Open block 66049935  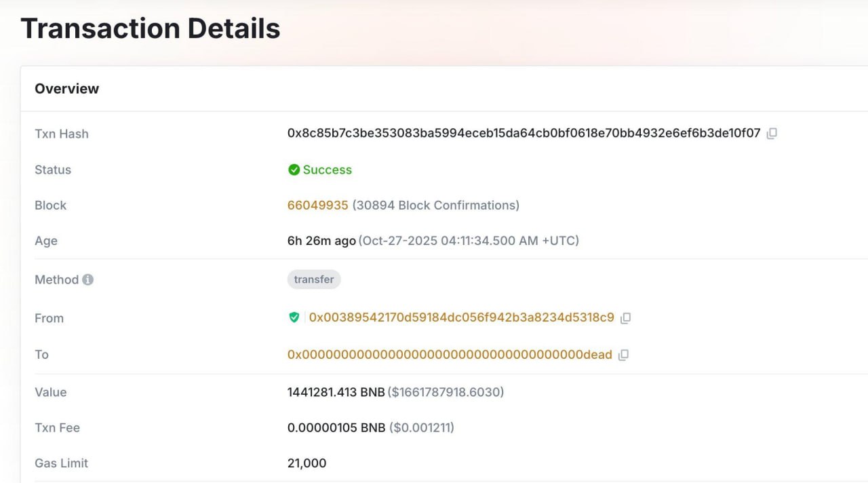point(317,206)
